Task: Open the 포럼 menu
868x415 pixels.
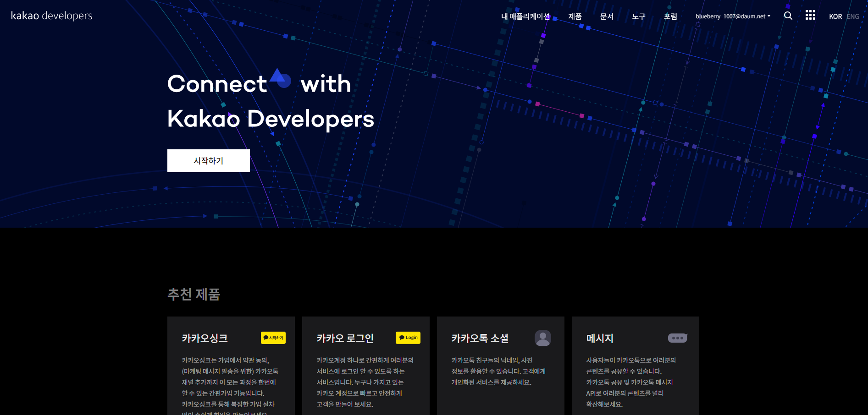Action: (670, 16)
